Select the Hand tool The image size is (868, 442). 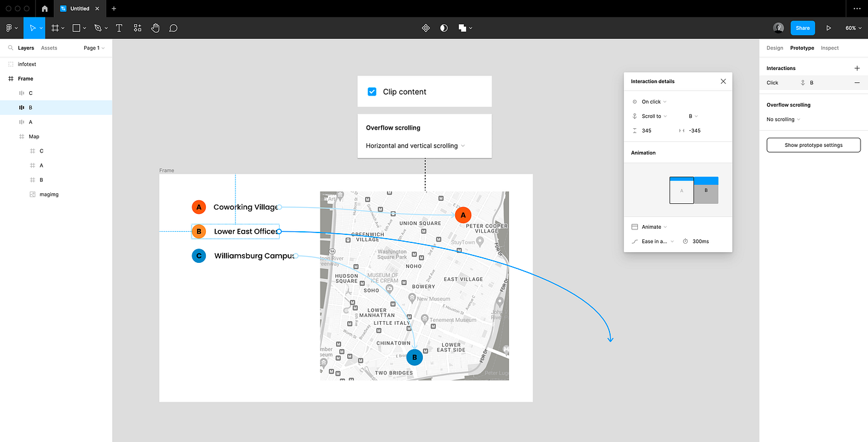click(x=155, y=28)
